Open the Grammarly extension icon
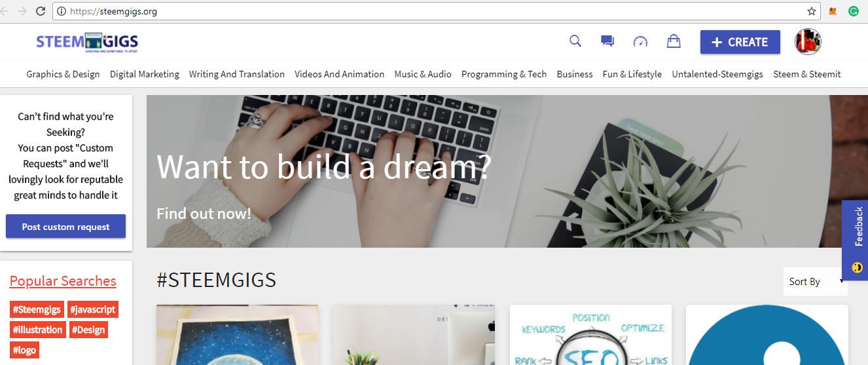 853,11
